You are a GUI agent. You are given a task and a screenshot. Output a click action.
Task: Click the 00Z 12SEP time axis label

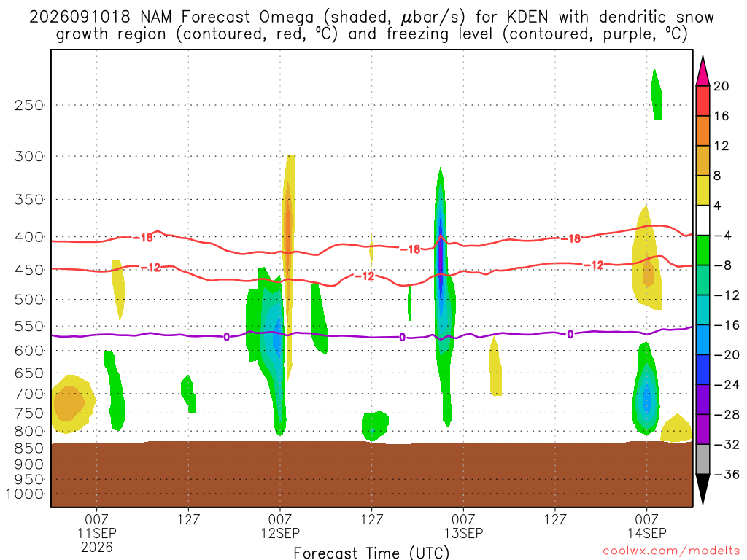[280, 526]
